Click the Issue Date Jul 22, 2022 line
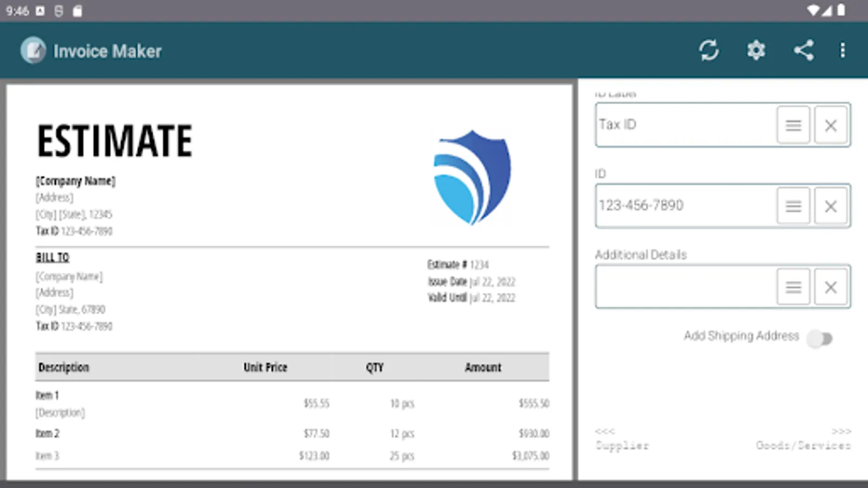 471,281
